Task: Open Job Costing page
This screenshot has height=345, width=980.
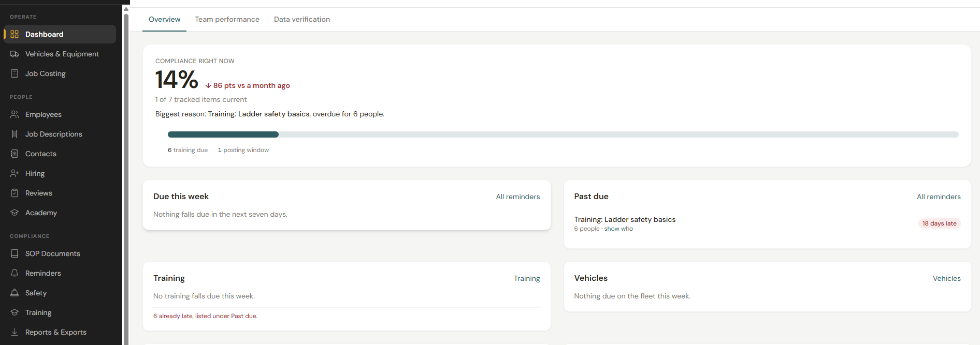Action: [60, 73]
